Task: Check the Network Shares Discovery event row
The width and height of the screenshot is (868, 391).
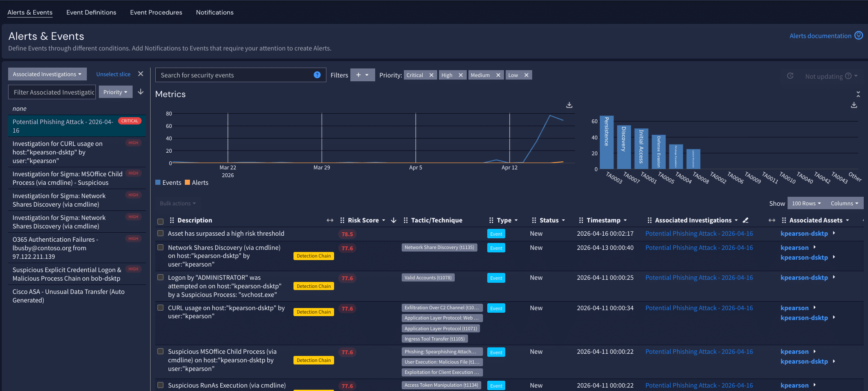Action: [x=160, y=247]
